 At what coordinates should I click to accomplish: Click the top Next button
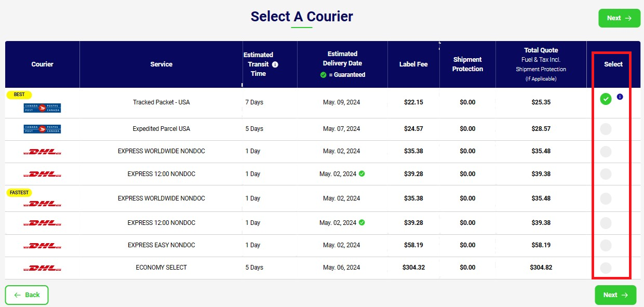pyautogui.click(x=619, y=18)
